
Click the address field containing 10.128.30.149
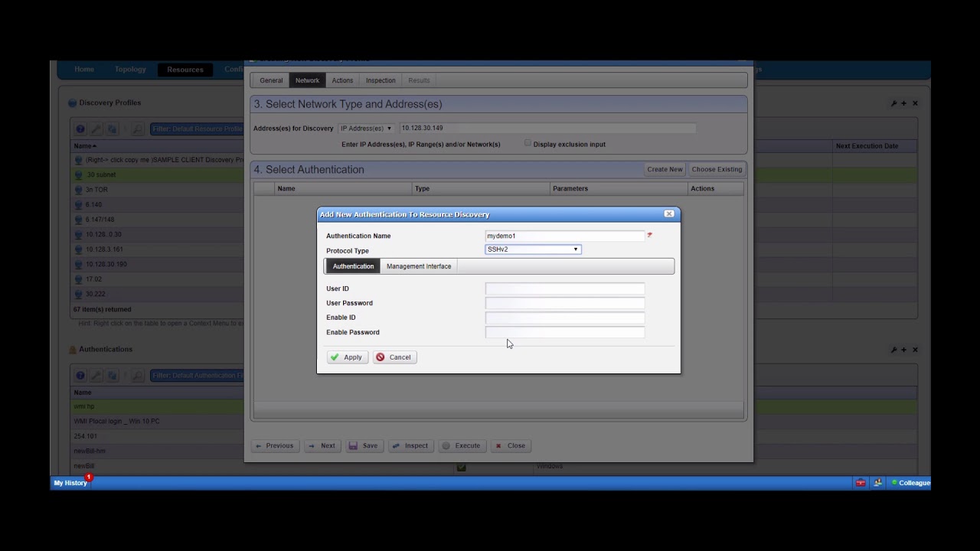pos(547,129)
